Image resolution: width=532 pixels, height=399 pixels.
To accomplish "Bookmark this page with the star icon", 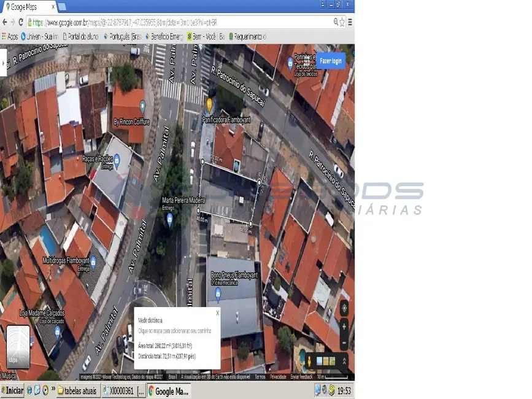I will pyautogui.click(x=342, y=21).
